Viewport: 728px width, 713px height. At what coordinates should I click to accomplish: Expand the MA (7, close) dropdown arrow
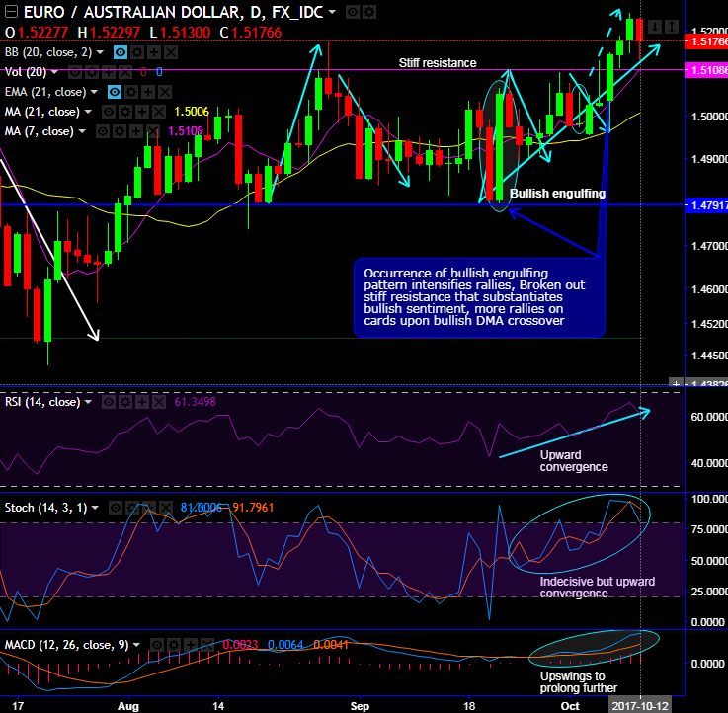[x=82, y=131]
